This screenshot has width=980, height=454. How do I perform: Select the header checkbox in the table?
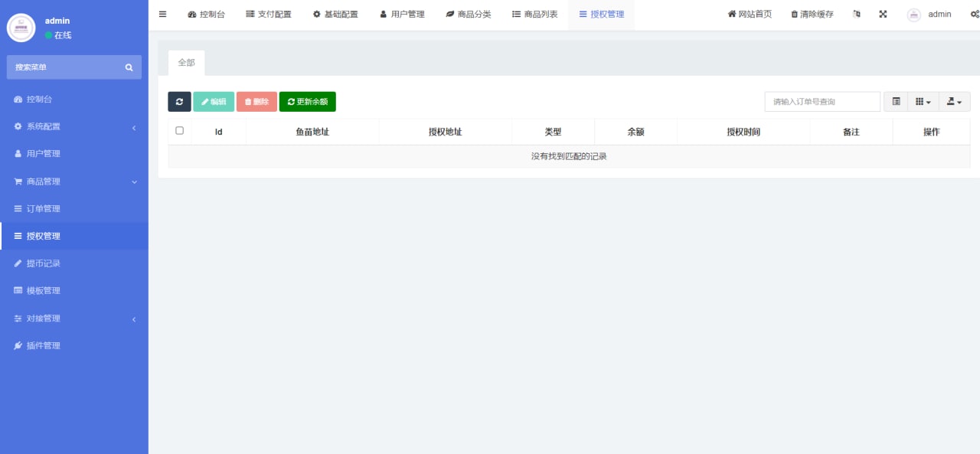point(179,130)
